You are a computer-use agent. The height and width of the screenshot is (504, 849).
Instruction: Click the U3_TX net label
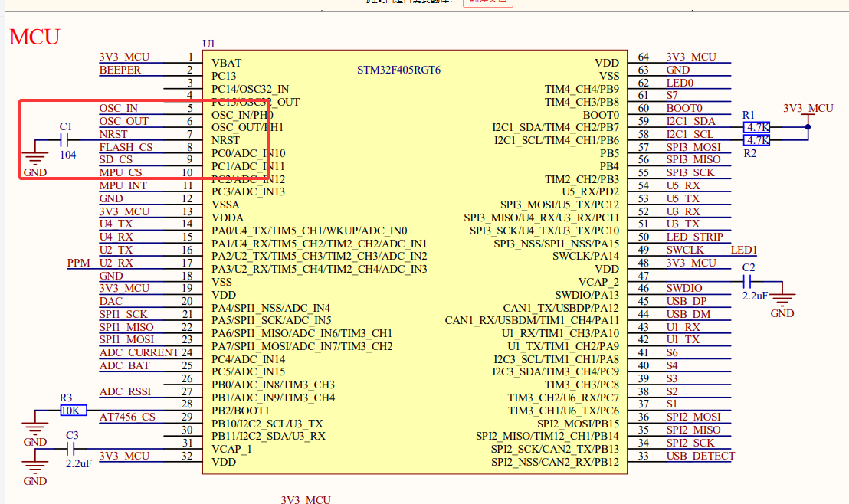click(683, 224)
